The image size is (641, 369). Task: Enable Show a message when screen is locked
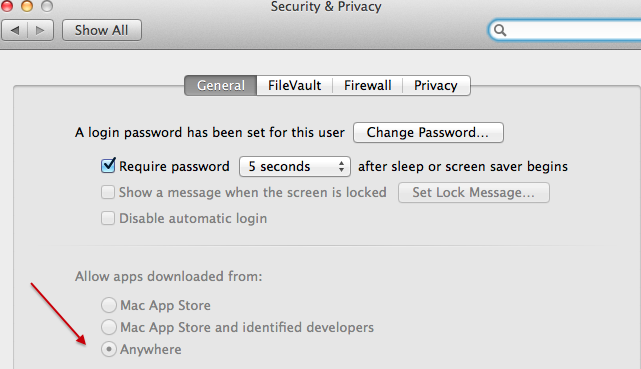pyautogui.click(x=108, y=192)
